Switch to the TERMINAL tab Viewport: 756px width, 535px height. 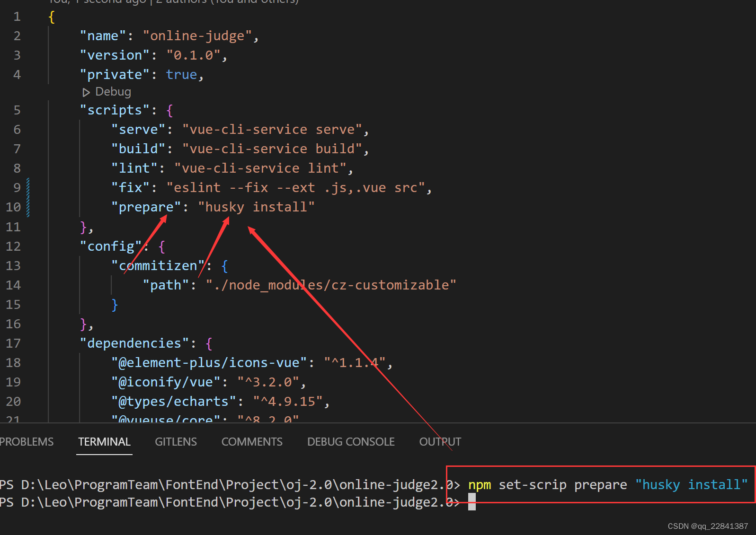[104, 441]
